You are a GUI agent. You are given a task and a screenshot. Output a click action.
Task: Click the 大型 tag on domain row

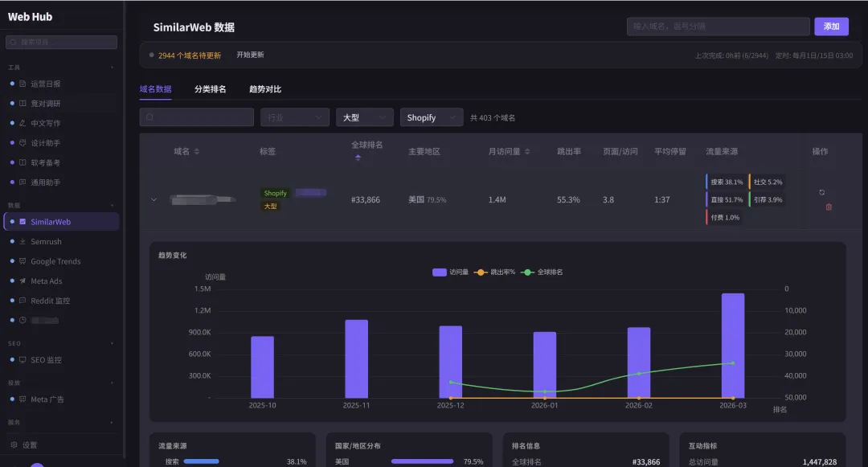point(270,206)
